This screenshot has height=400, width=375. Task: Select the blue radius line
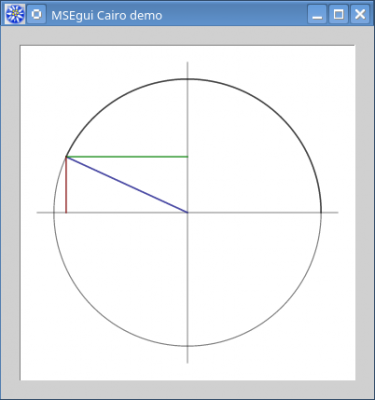click(127, 184)
